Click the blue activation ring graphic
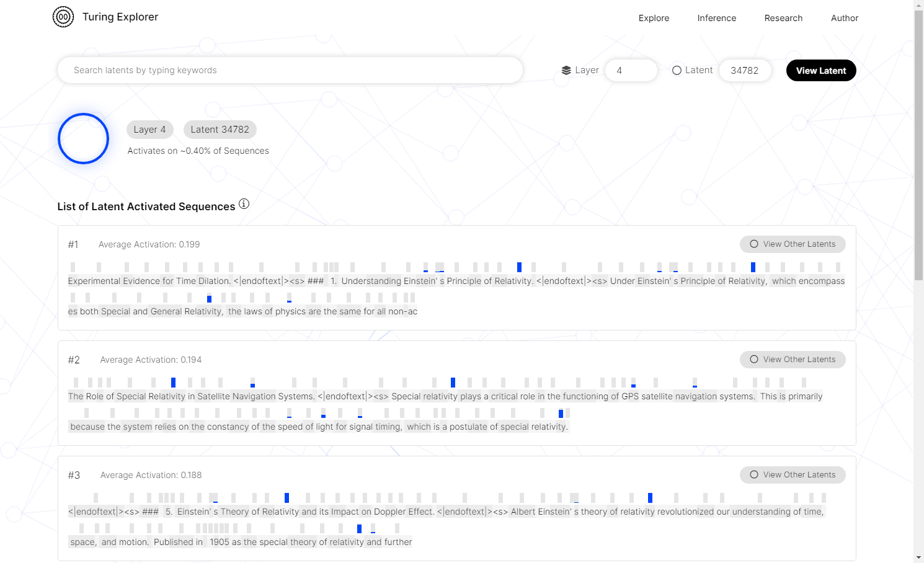 pos(84,139)
